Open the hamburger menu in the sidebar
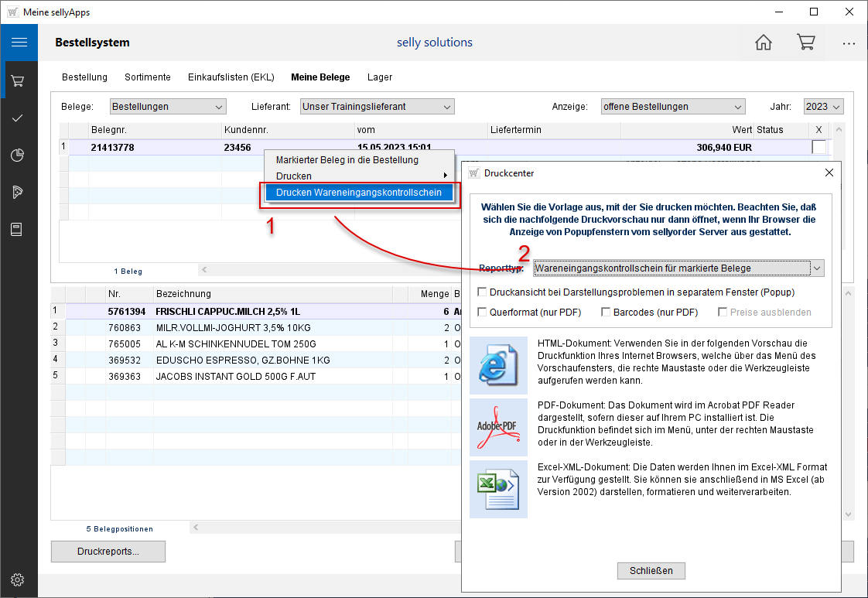Image resolution: width=868 pixels, height=598 pixels. pos(19,43)
